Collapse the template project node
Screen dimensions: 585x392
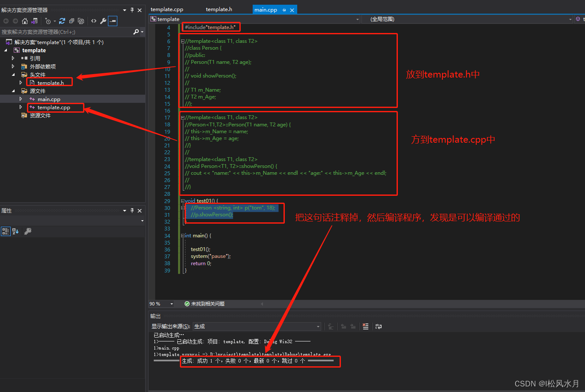click(6, 50)
